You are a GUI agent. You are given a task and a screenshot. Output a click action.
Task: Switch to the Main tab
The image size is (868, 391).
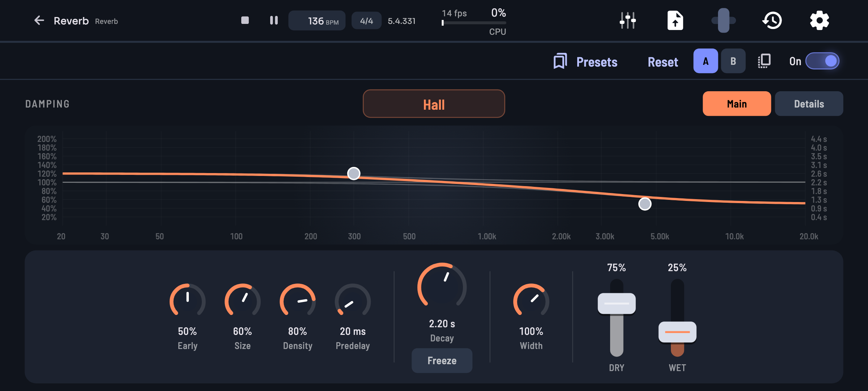tap(737, 104)
